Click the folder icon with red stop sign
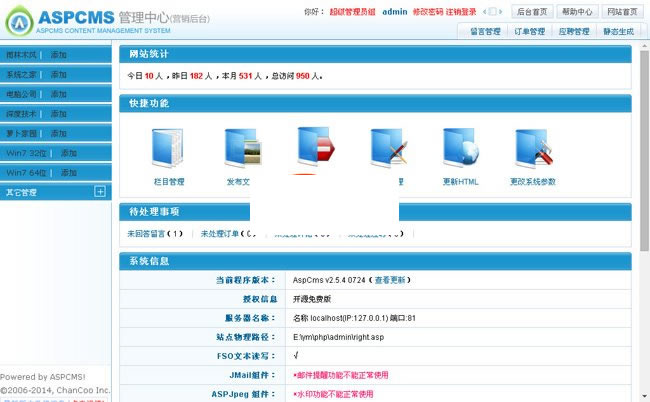This screenshot has height=402, width=650. [x=316, y=146]
